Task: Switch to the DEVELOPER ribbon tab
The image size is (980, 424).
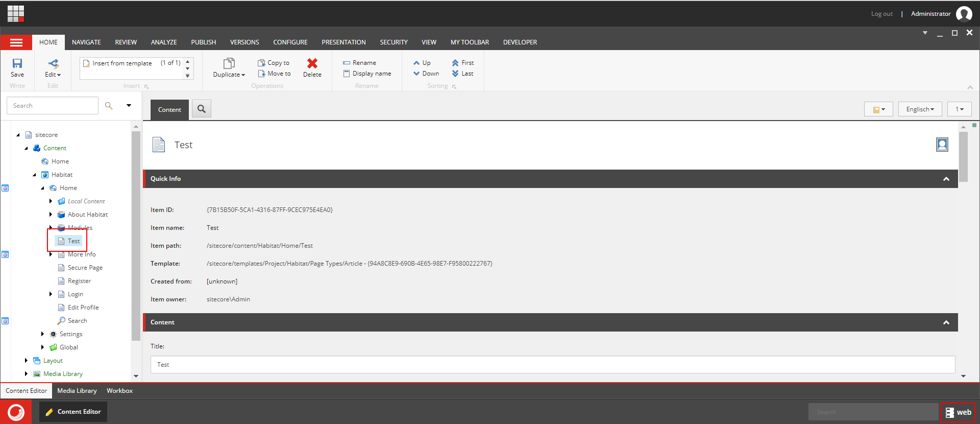Action: (x=520, y=42)
